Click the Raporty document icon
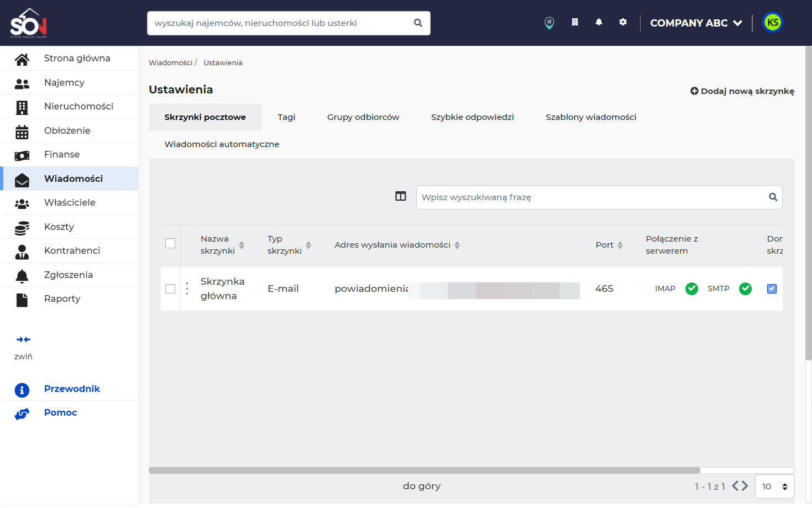 (22, 300)
